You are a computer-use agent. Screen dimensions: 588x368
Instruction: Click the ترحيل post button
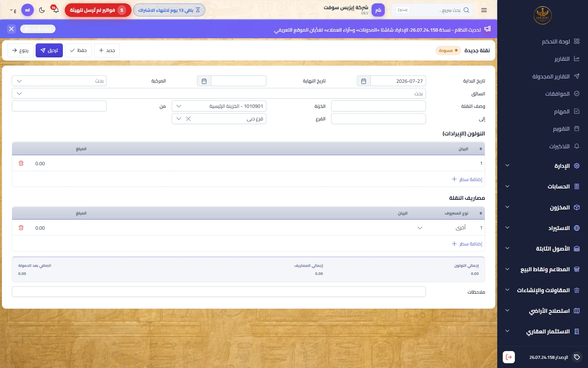point(49,50)
